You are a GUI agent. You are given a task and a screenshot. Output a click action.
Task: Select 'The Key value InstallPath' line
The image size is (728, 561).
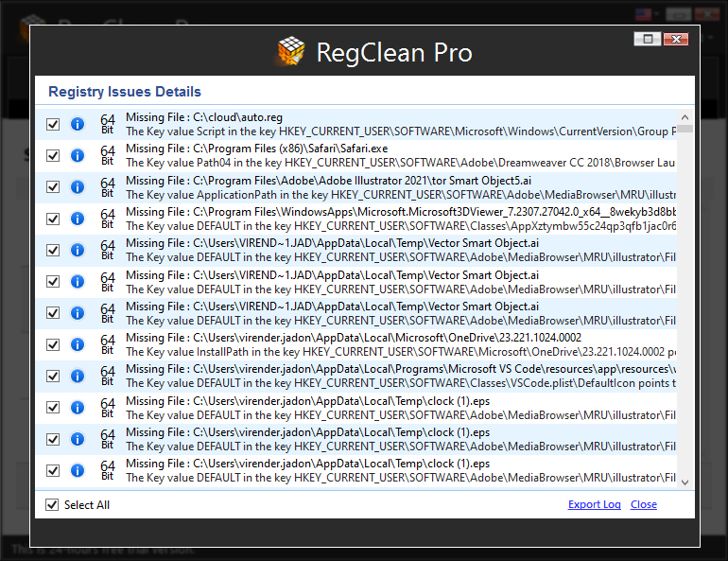point(401,352)
